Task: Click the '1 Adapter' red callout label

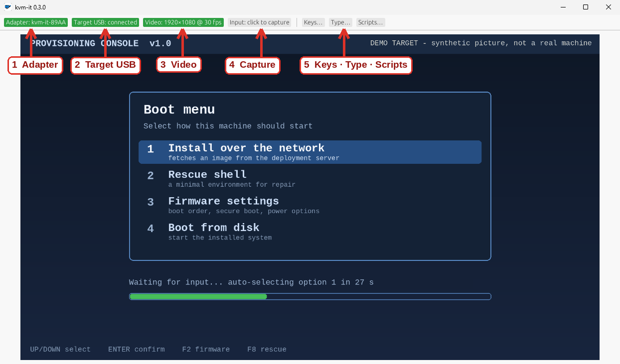Action: click(35, 65)
